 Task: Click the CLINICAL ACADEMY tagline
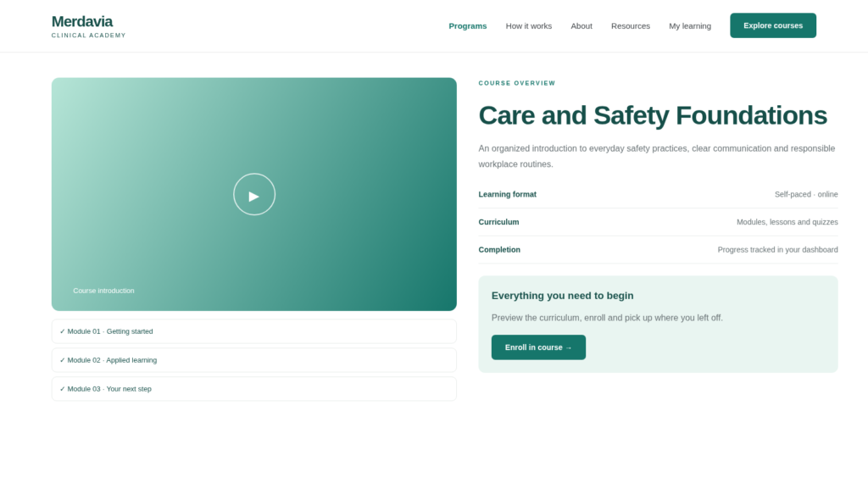click(x=88, y=36)
